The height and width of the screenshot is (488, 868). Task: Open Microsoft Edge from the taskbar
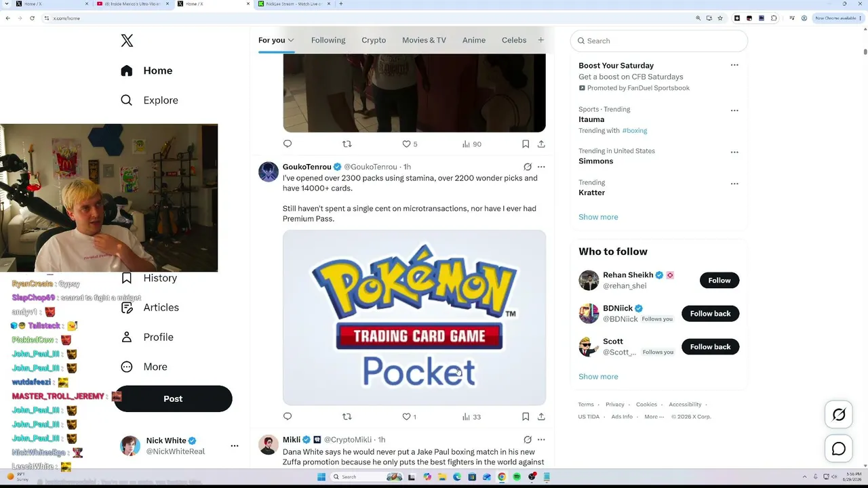click(x=457, y=477)
